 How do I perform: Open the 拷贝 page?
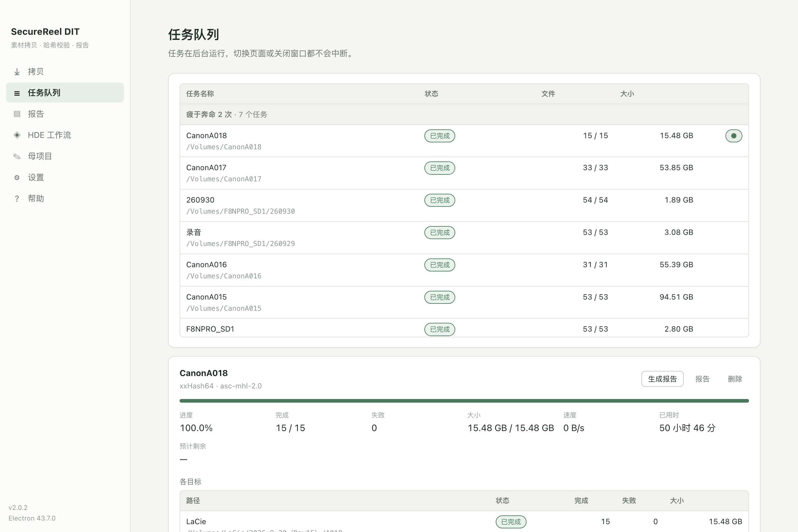[65, 72]
